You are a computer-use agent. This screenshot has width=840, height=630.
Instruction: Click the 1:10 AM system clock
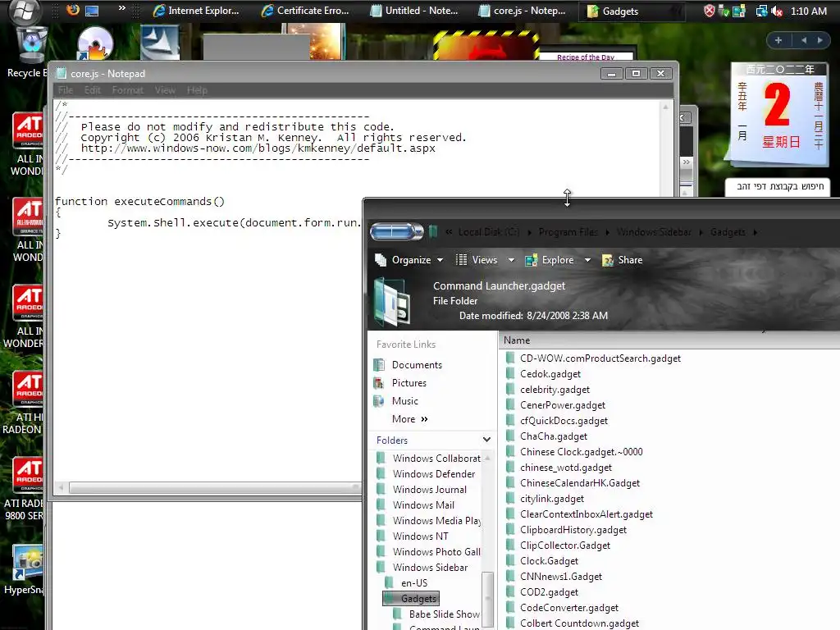coord(808,11)
